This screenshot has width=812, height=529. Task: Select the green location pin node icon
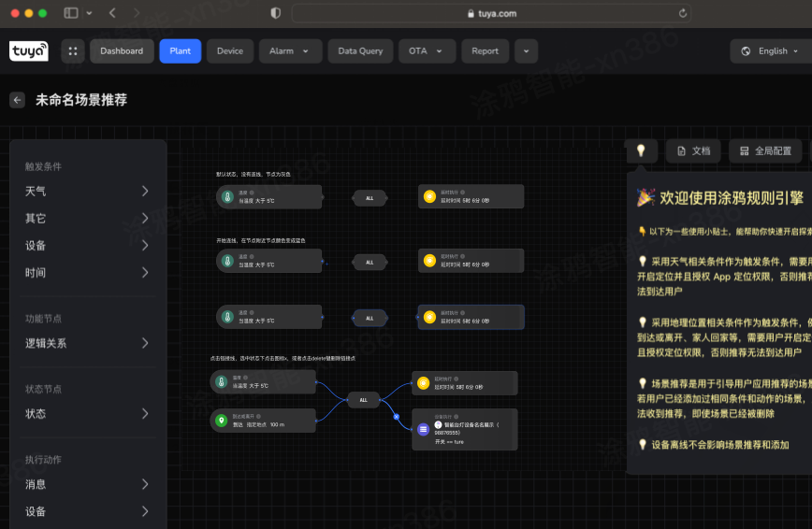pyautogui.click(x=221, y=421)
